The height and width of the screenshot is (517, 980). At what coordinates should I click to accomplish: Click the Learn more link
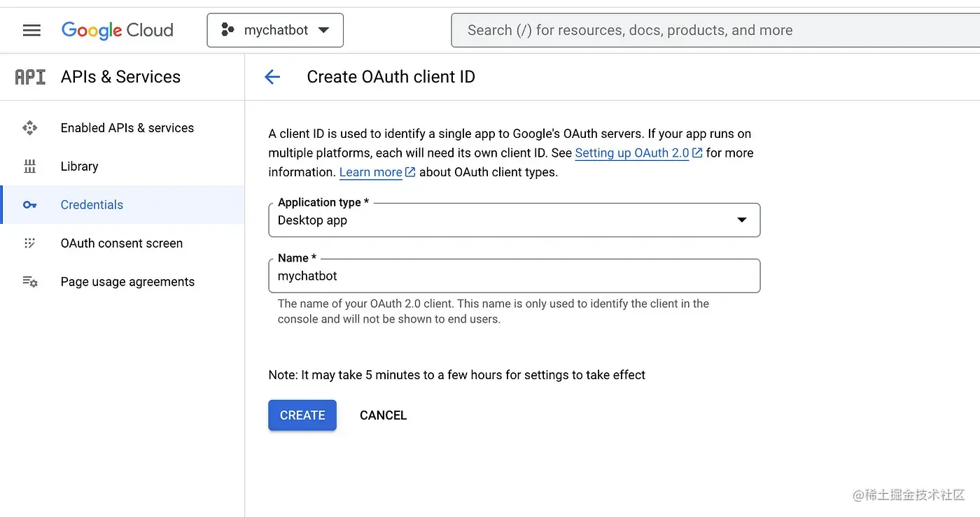[370, 172]
